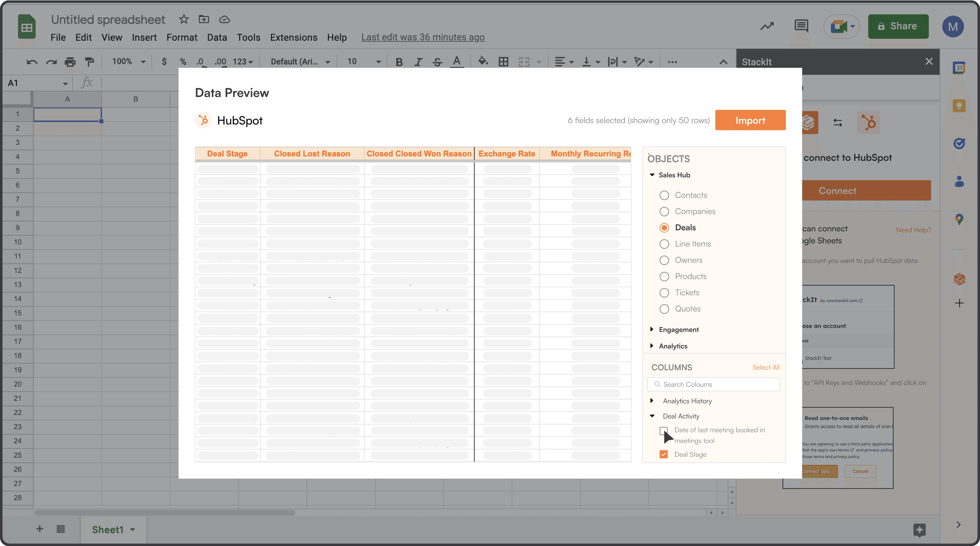Viewport: 980px width, 546px height.
Task: Click the orange Import button
Action: click(x=750, y=120)
